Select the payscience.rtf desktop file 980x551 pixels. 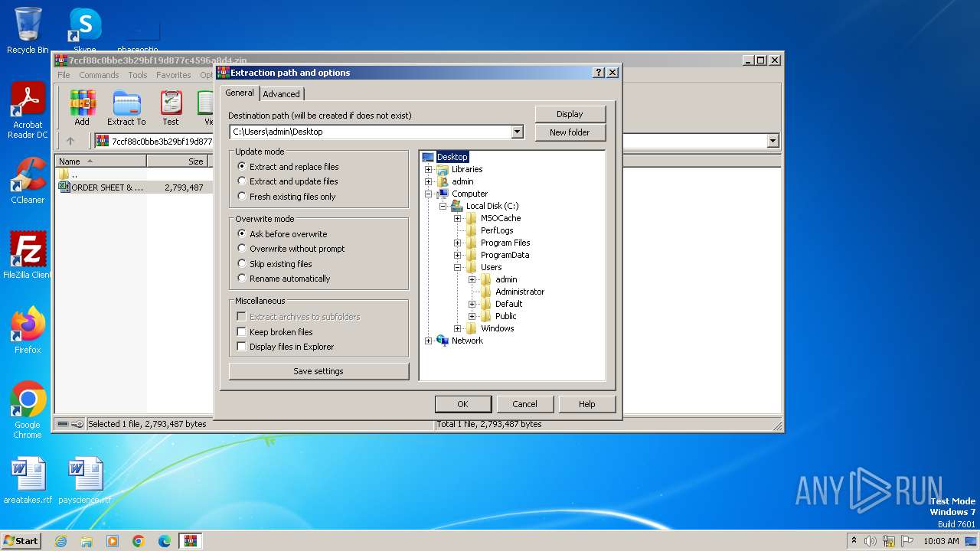coord(84,481)
